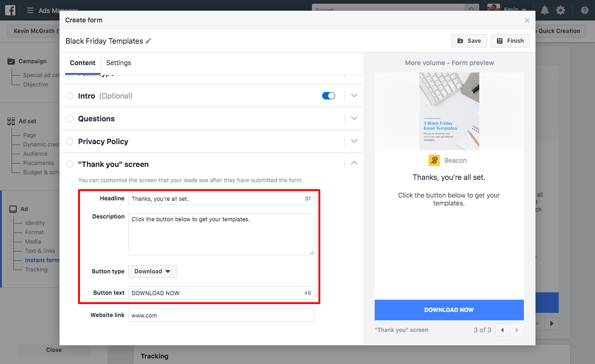Select the Privacy Policy radio circle

click(70, 141)
